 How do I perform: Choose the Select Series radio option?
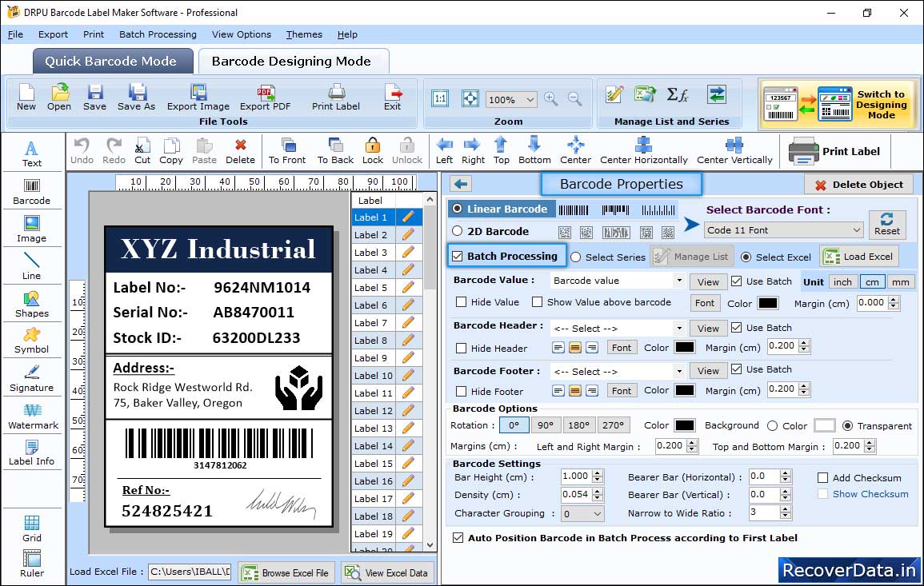576,257
